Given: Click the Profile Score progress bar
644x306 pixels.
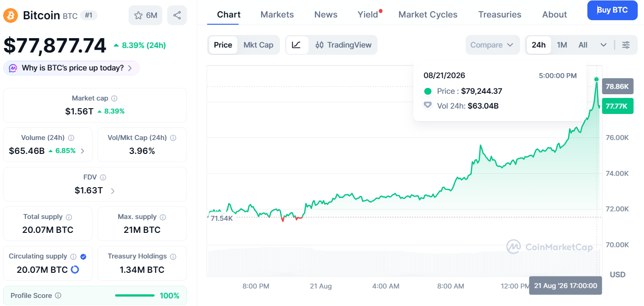Looking at the screenshot, I should (135, 296).
